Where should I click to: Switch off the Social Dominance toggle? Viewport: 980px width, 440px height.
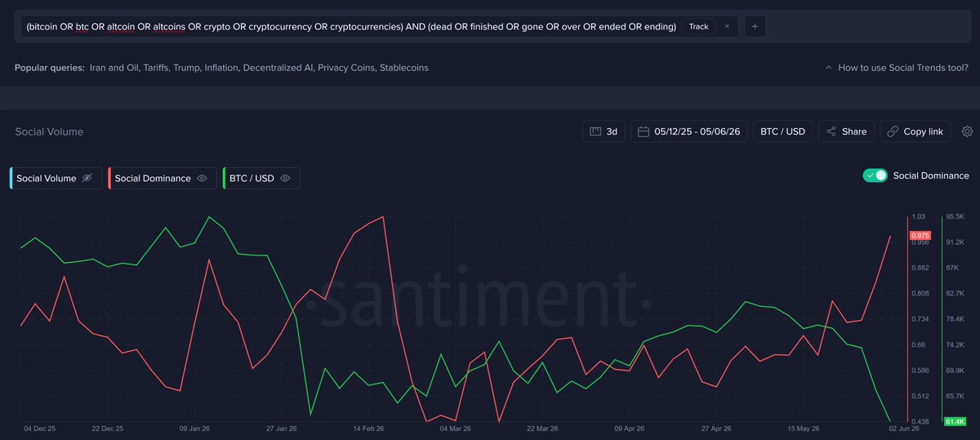pos(875,176)
